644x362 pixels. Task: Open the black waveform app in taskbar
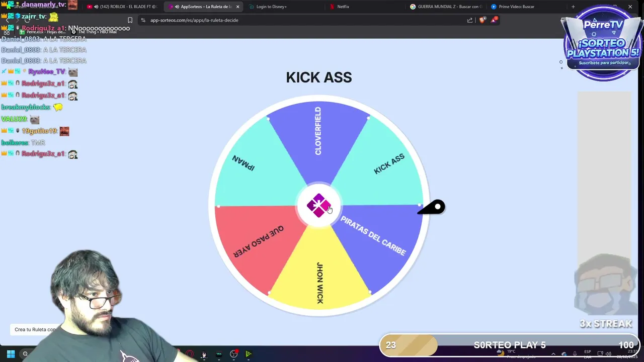click(219, 354)
